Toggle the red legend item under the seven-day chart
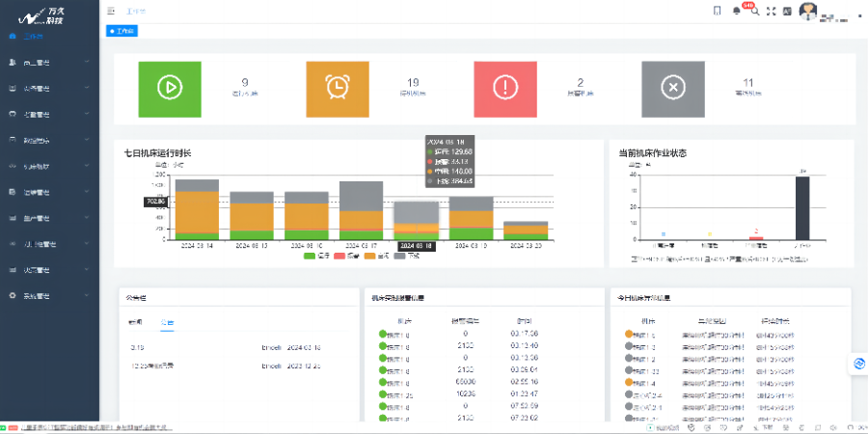The width and height of the screenshot is (868, 434). [x=347, y=256]
